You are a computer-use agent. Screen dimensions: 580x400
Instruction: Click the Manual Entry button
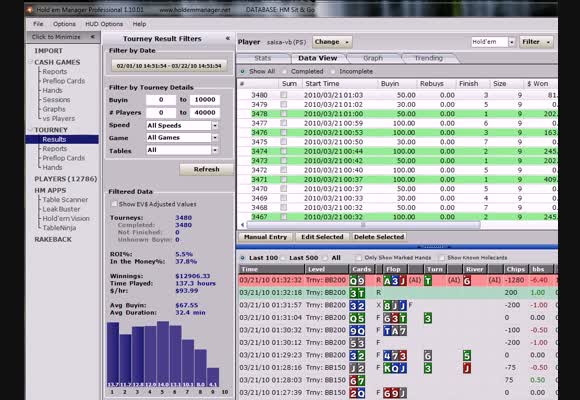click(265, 237)
